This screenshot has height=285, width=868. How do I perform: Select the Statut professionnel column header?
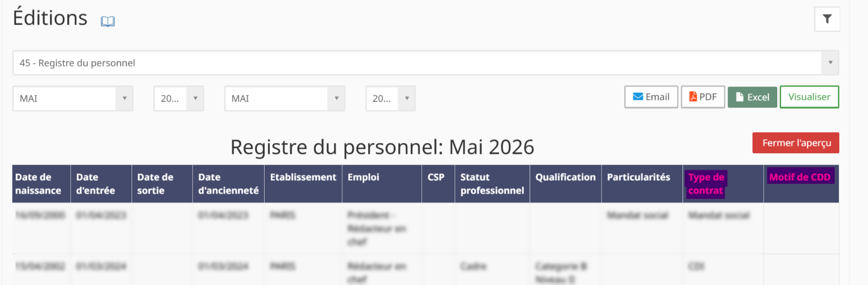click(492, 184)
